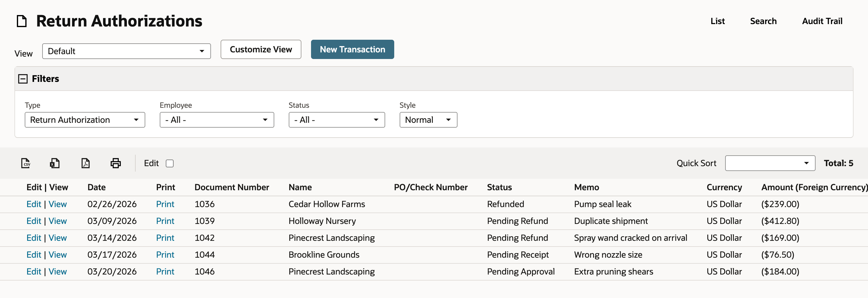Enable the inline Edit checkbox
This screenshot has width=868, height=298.
[x=170, y=163]
